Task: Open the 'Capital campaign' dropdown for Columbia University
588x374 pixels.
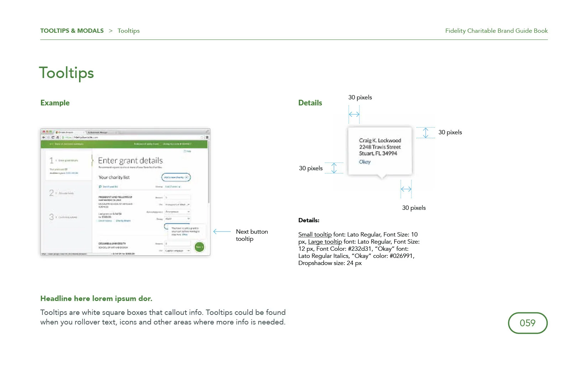Action: pyautogui.click(x=177, y=251)
